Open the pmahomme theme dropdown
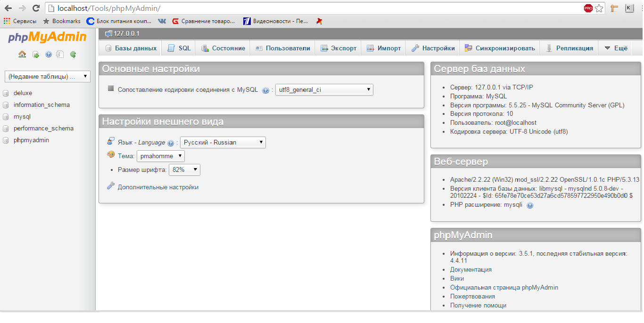Screen dimensions: 644x323 [161, 156]
